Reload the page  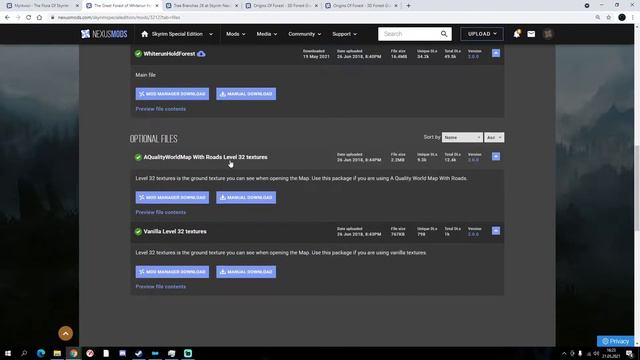[28, 18]
